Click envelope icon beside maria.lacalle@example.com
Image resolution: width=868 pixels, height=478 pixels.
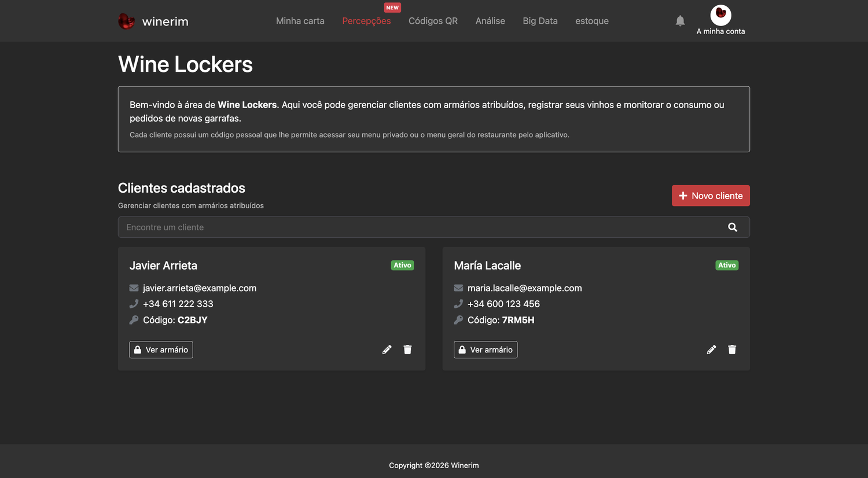(458, 288)
